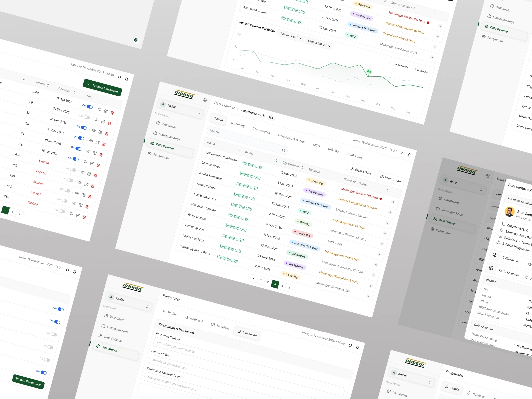Click the Export Data button
Image resolution: width=532 pixels, height=399 pixels.
pyautogui.click(x=361, y=170)
